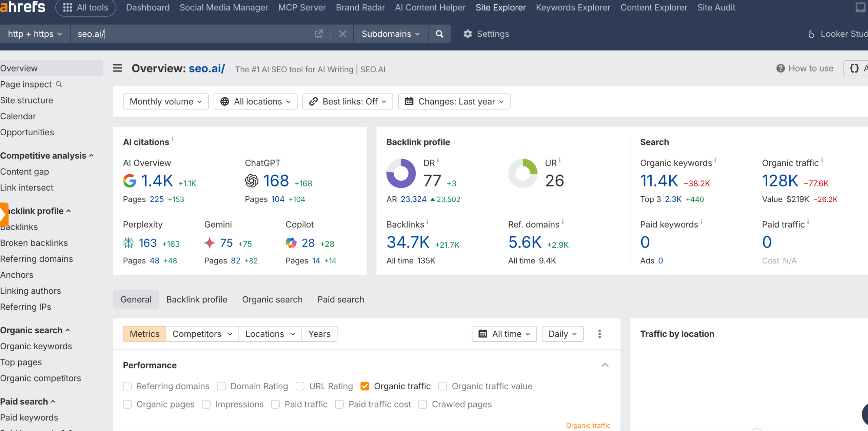The image size is (868, 431).
Task: Open Changes: Last year dropdown
Action: (x=454, y=101)
